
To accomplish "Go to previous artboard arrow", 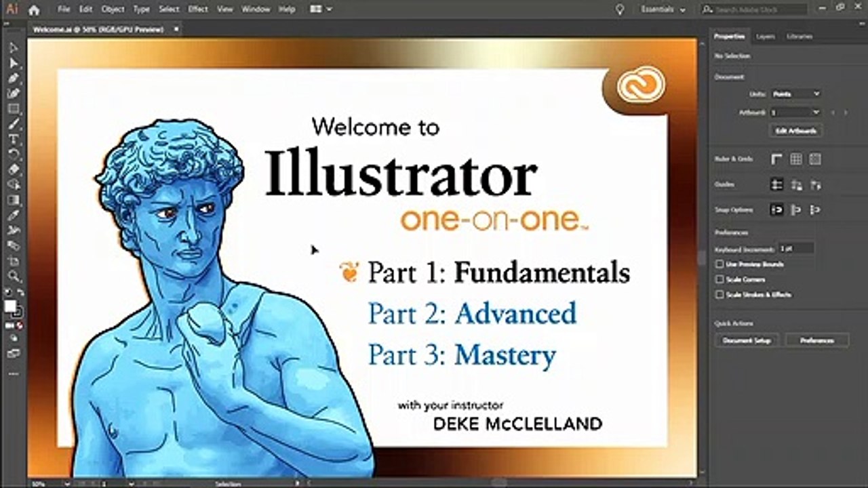I will 833,113.
